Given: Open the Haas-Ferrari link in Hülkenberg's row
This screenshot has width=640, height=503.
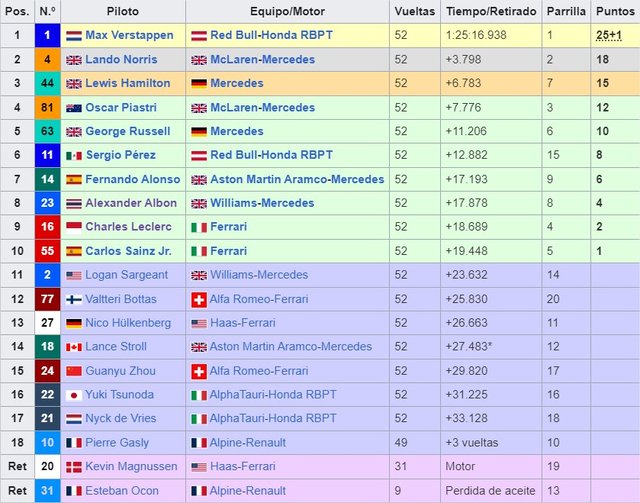Looking at the screenshot, I should [x=243, y=323].
